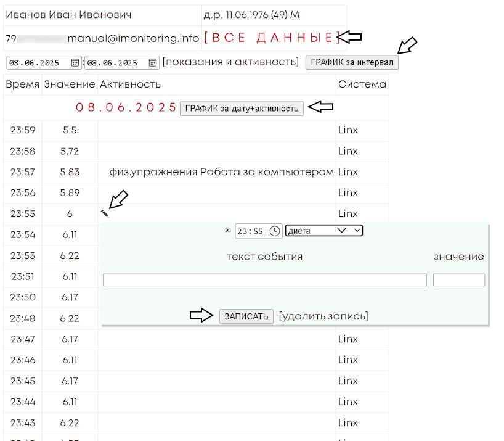Click '[показания и активность]' link

pos(231,62)
